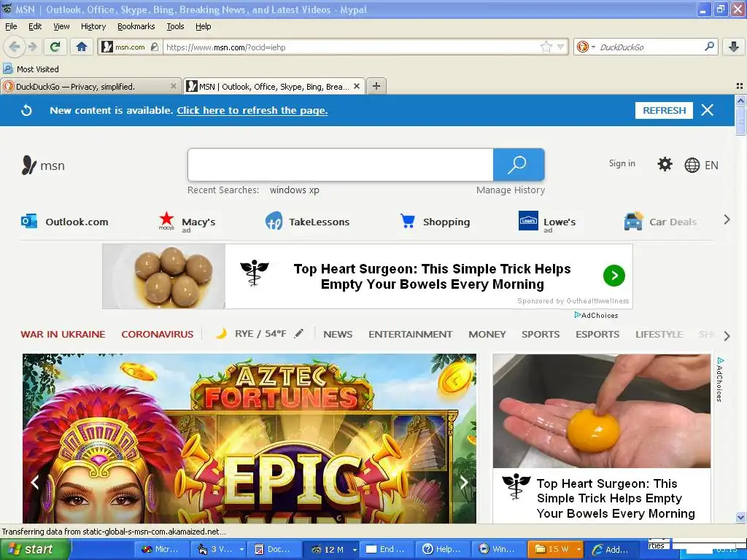Open WAR IN UKRAINE section

tap(63, 334)
